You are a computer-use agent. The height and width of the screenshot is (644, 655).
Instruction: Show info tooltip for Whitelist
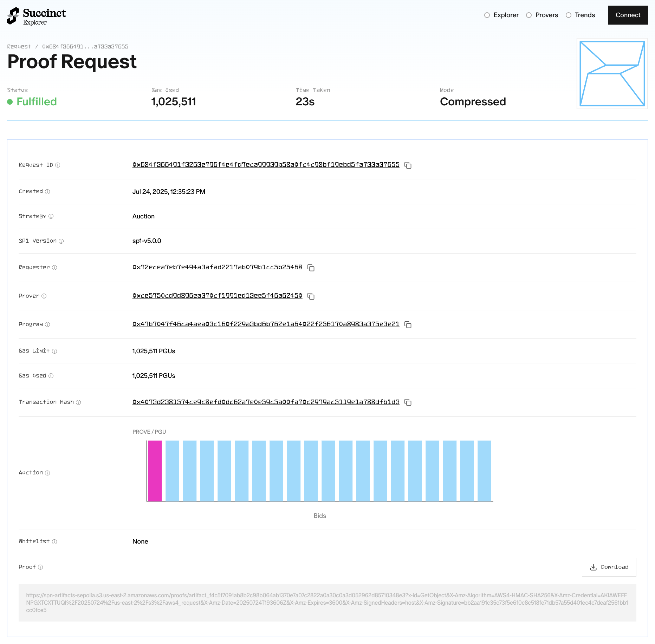point(54,542)
